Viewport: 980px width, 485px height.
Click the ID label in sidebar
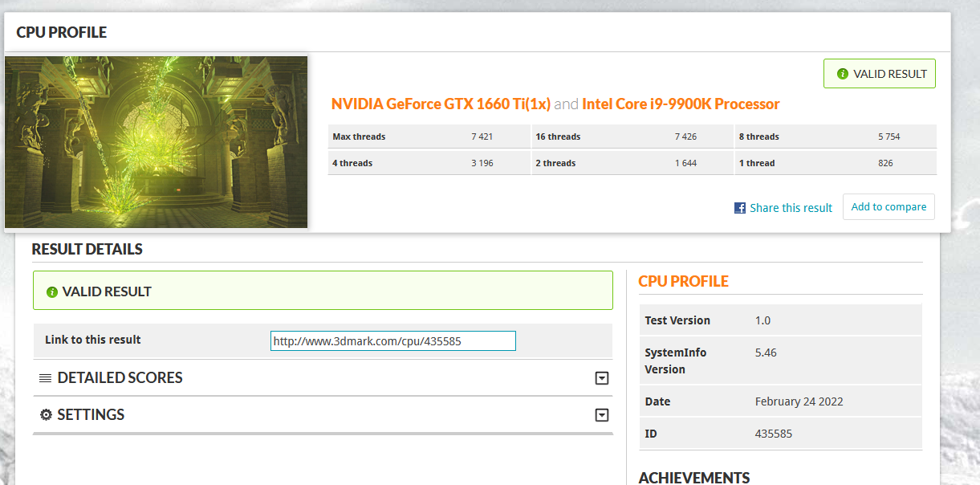click(651, 434)
